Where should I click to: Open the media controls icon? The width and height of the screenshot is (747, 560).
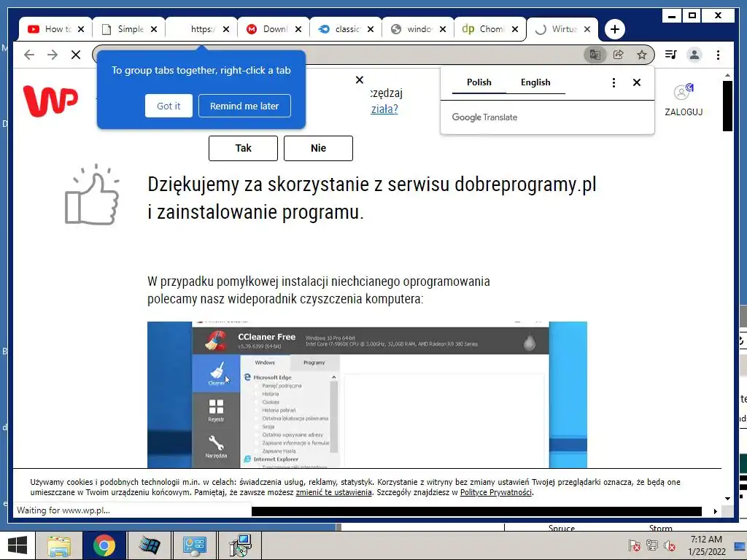pyautogui.click(x=671, y=55)
